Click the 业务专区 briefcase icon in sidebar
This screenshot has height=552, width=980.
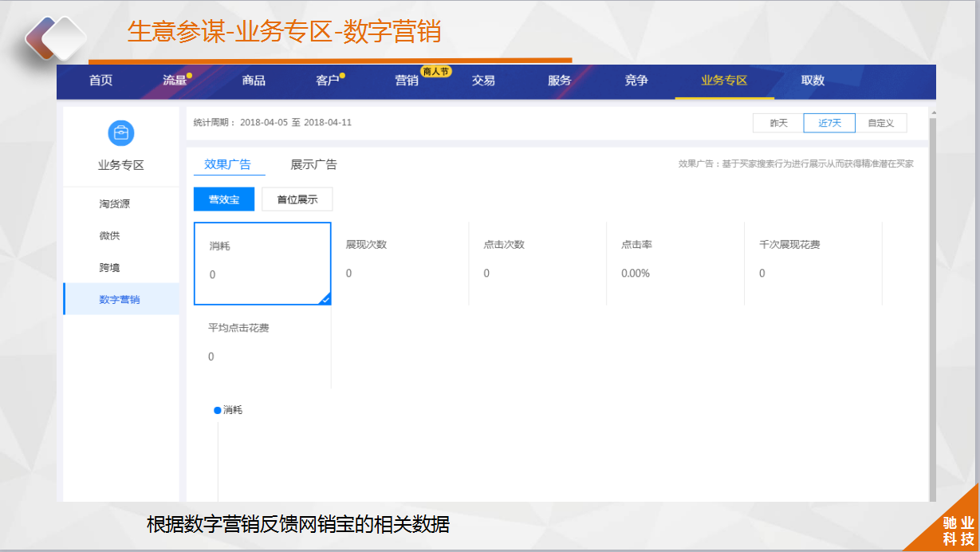coord(121,132)
